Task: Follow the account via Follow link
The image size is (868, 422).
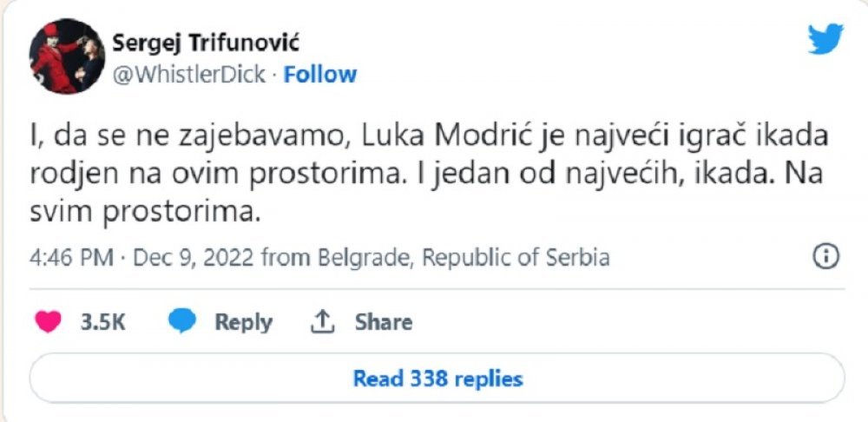Action: point(320,75)
